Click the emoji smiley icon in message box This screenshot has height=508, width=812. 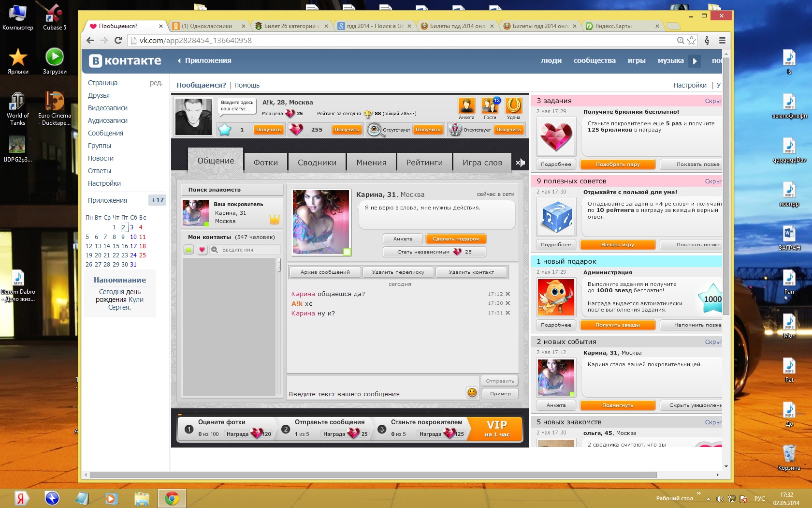(472, 392)
